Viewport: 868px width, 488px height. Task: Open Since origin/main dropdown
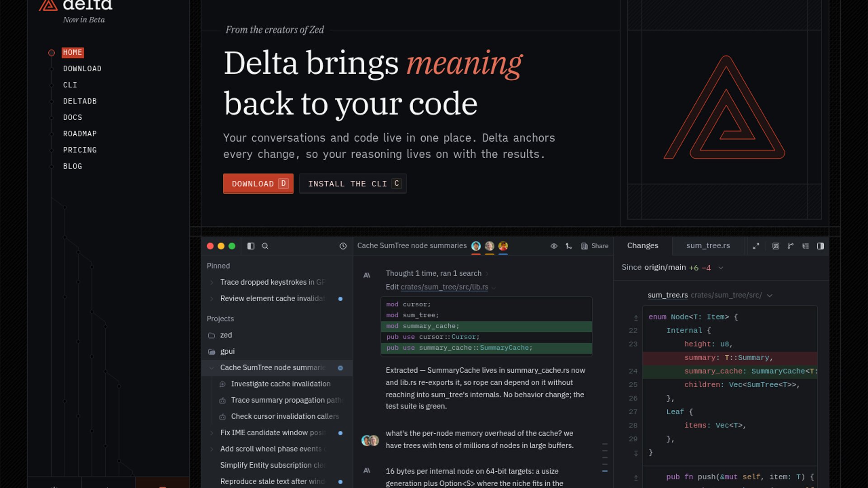coord(721,267)
